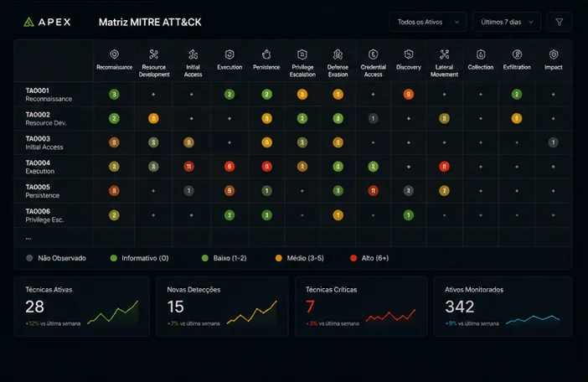The width and height of the screenshot is (588, 382).
Task: Click the Matriz MITRE ATT&CK page title
Action: pyautogui.click(x=150, y=22)
